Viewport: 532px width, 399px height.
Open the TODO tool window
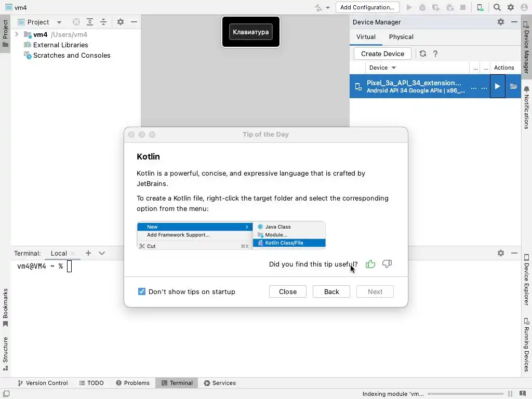click(x=91, y=383)
